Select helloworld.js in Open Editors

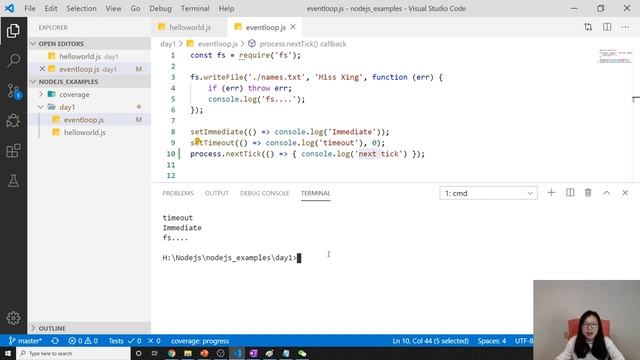click(89, 56)
